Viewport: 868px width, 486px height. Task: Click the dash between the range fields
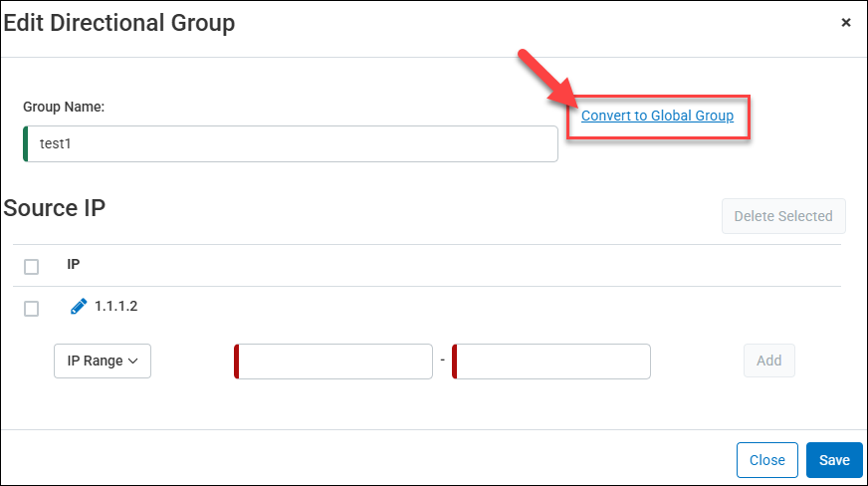point(442,359)
